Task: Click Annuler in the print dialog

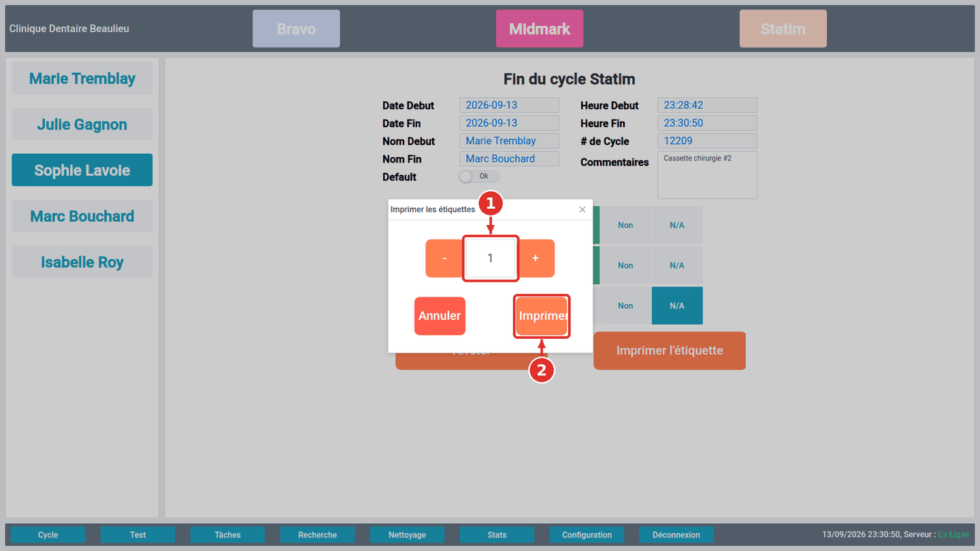Action: tap(440, 316)
